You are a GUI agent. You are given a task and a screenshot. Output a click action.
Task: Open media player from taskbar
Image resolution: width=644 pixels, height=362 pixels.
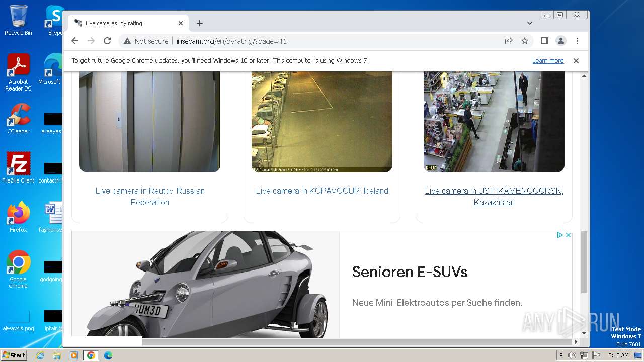(74, 355)
